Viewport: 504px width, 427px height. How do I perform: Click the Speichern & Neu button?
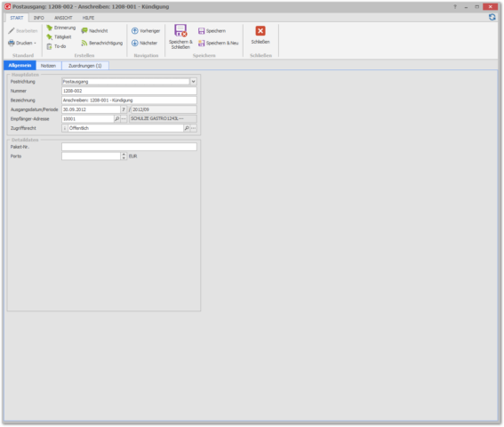click(219, 43)
